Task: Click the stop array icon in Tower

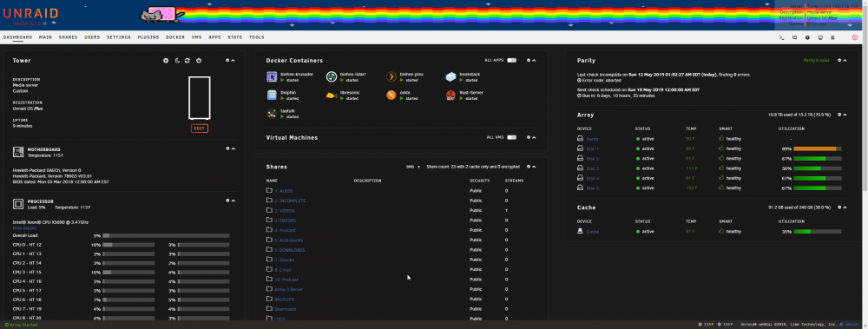Action: click(166, 61)
